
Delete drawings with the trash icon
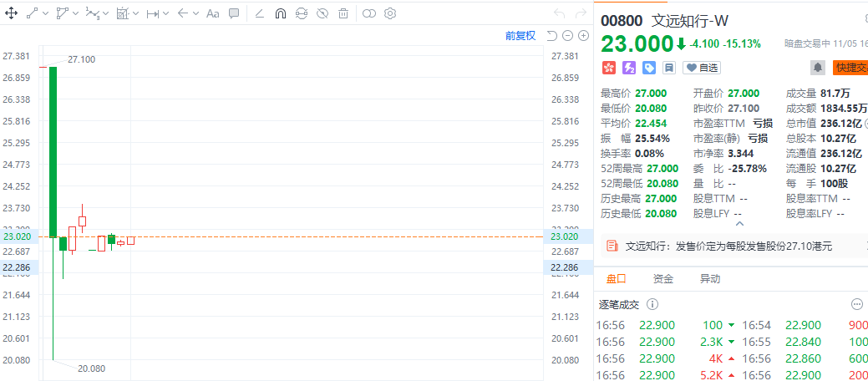pos(343,14)
